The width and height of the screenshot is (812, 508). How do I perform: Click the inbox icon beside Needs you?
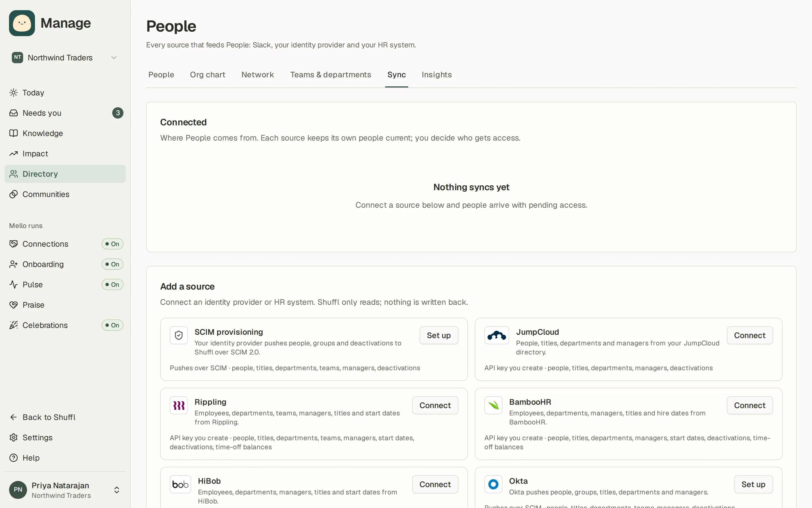(14, 113)
